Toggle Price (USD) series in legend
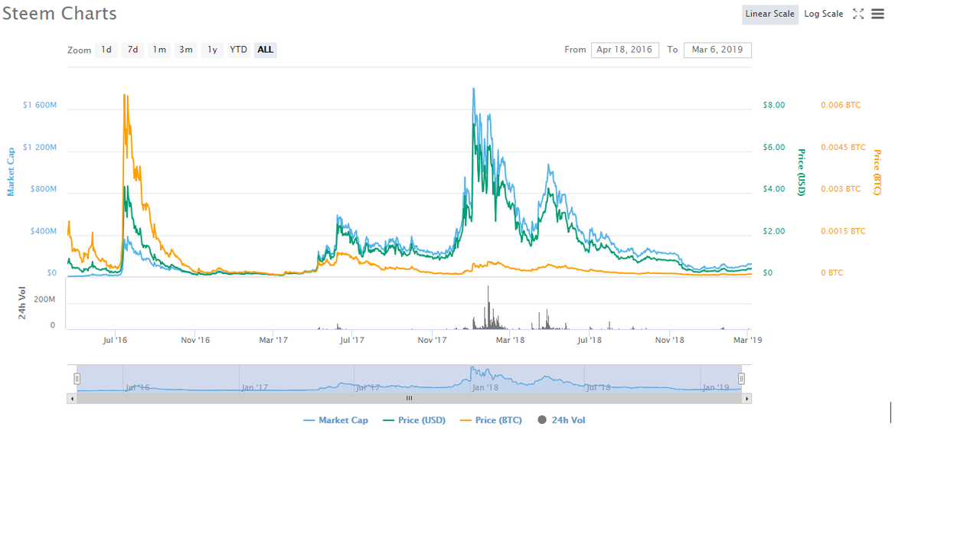Image resolution: width=980 pixels, height=551 pixels. [414, 420]
